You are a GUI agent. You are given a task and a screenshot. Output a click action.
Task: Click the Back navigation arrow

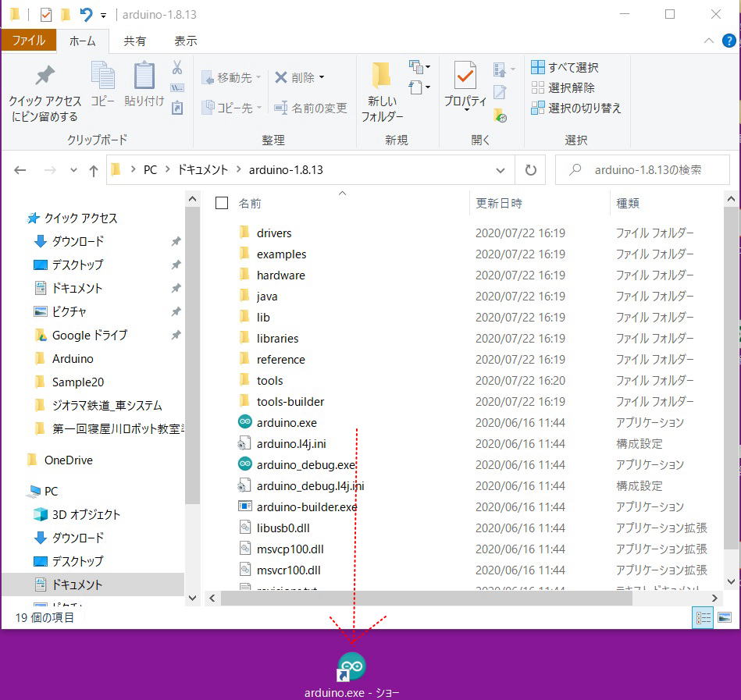[x=20, y=170]
